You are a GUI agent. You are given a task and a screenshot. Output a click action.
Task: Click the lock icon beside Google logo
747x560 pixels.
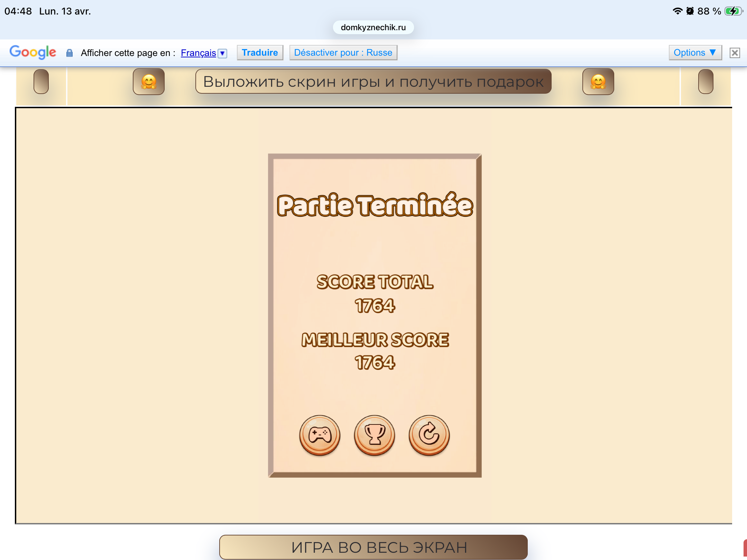coord(70,53)
